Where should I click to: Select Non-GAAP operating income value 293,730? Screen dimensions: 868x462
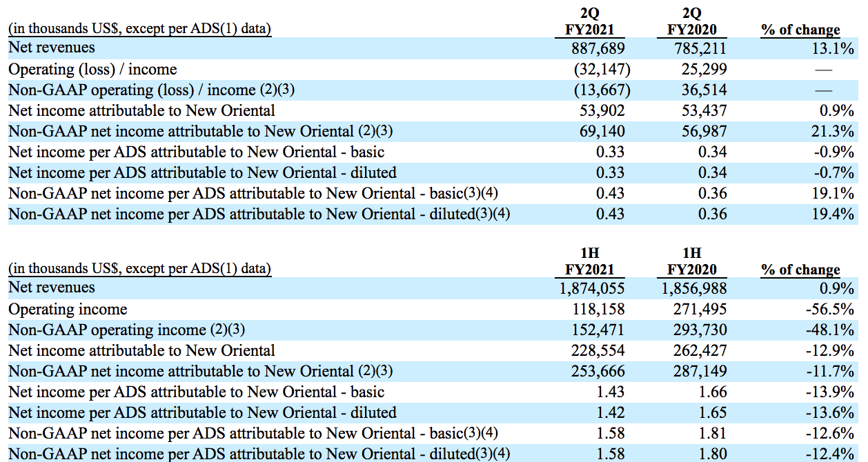click(x=702, y=330)
